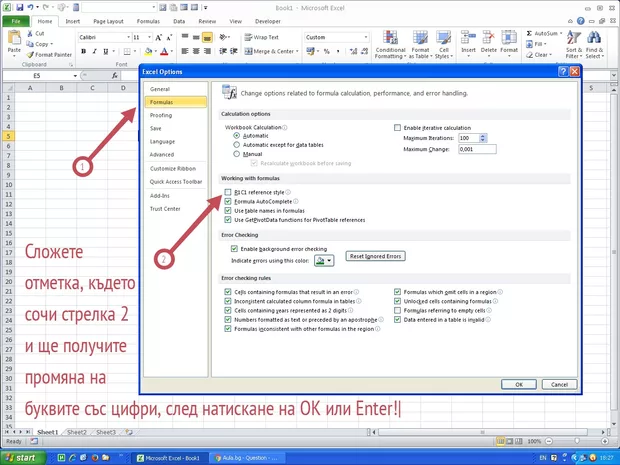Toggle Enable background error checking
This screenshot has width=620, height=465.
234,249
